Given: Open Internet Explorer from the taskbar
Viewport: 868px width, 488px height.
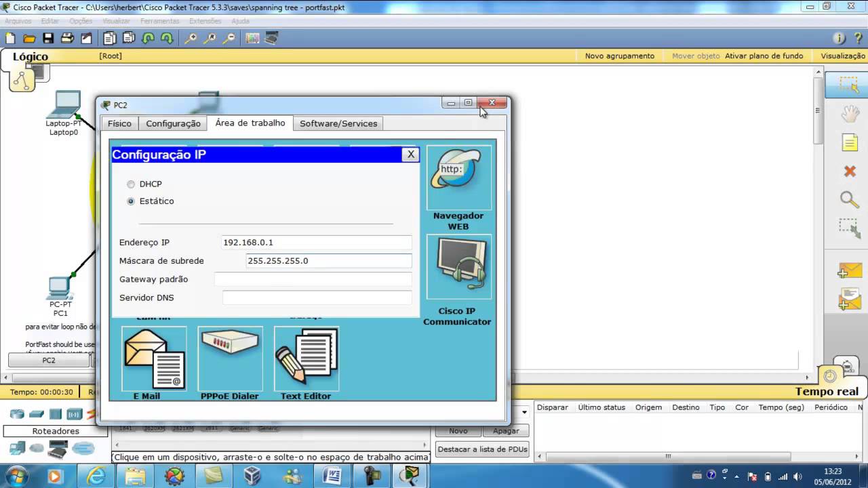Looking at the screenshot, I should [x=96, y=476].
